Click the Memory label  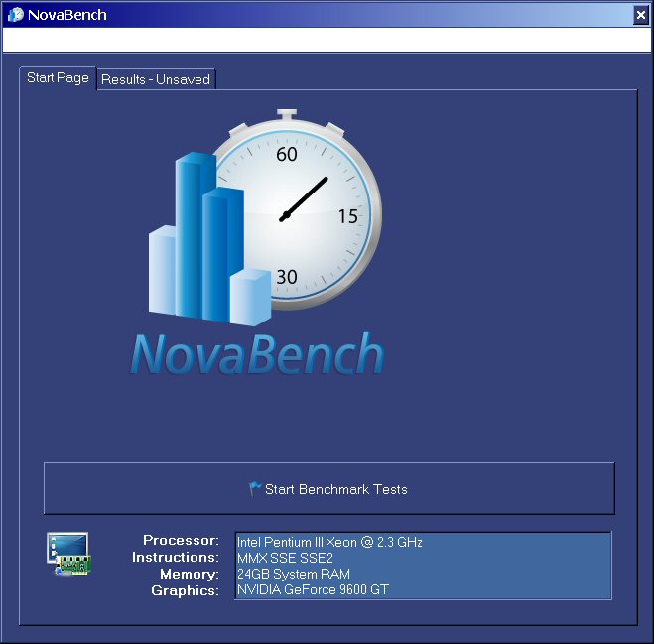[190, 574]
